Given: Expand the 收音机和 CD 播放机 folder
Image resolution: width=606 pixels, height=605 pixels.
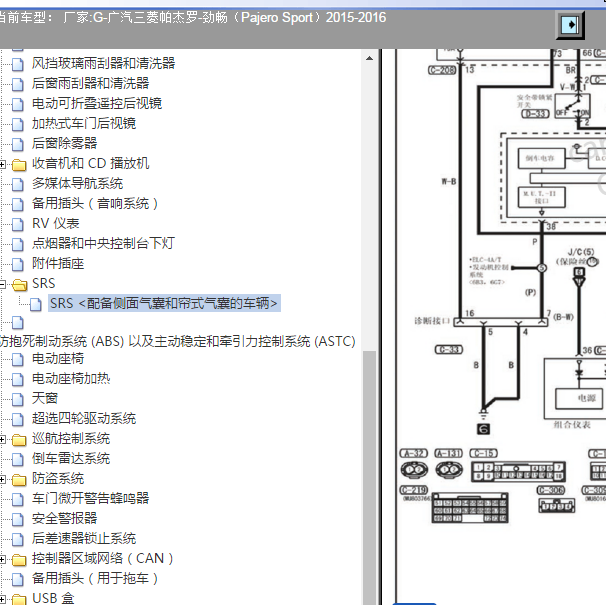Looking at the screenshot, I should pyautogui.click(x=3, y=164).
